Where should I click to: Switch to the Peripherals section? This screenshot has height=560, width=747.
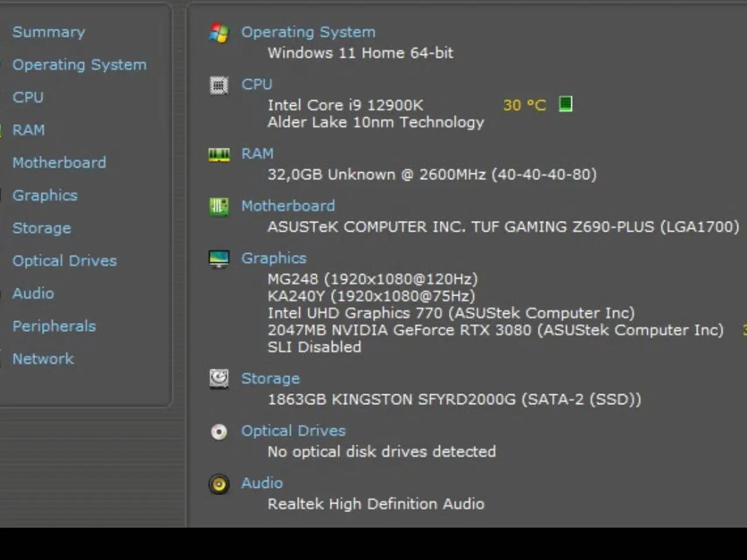coord(54,326)
